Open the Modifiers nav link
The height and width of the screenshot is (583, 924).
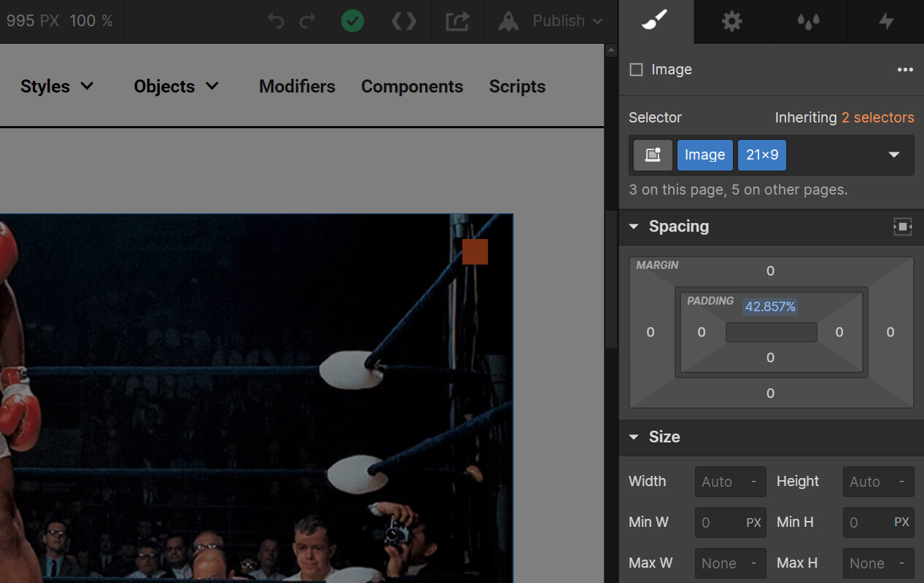[x=297, y=87]
